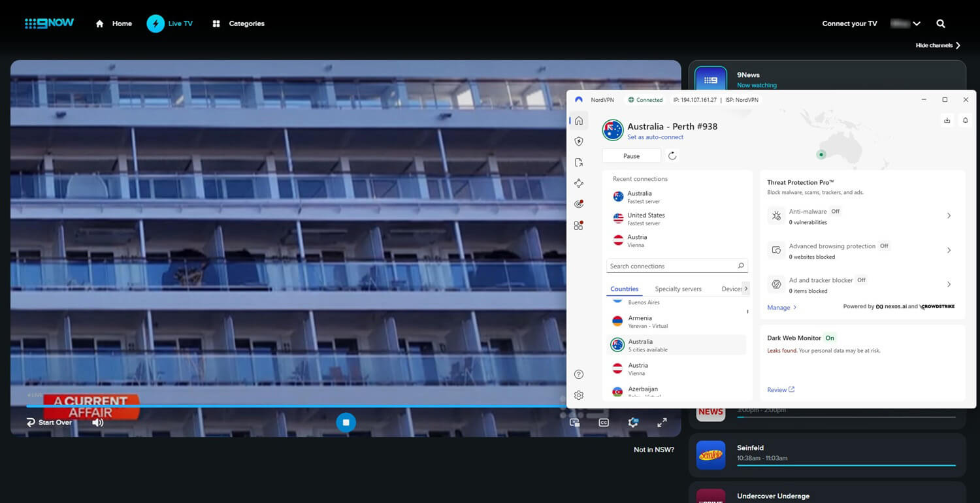Click the NordVPN Home icon
Viewport: 980px width, 503px height.
pos(579,120)
